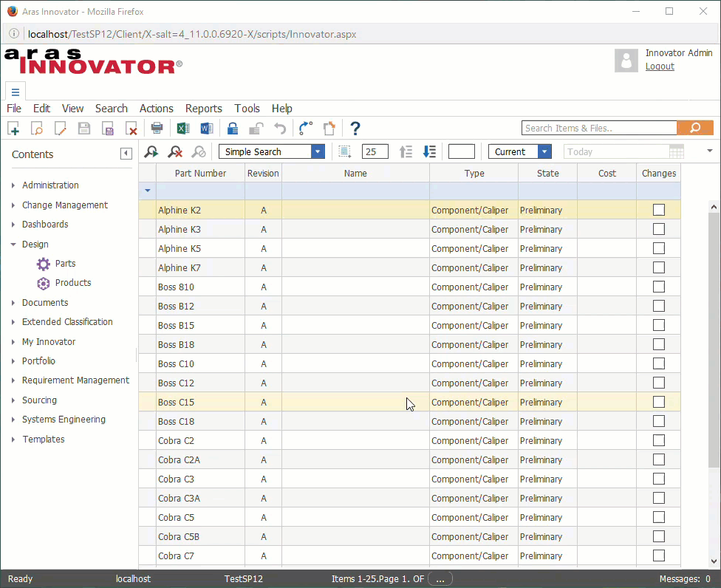The height and width of the screenshot is (588, 721).
Task: Check Changes box for Alphine K3
Action: (659, 230)
